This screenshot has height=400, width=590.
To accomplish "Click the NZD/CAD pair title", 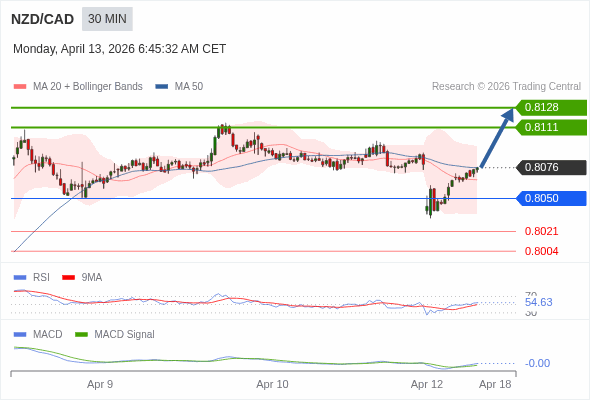I will 43,19.
